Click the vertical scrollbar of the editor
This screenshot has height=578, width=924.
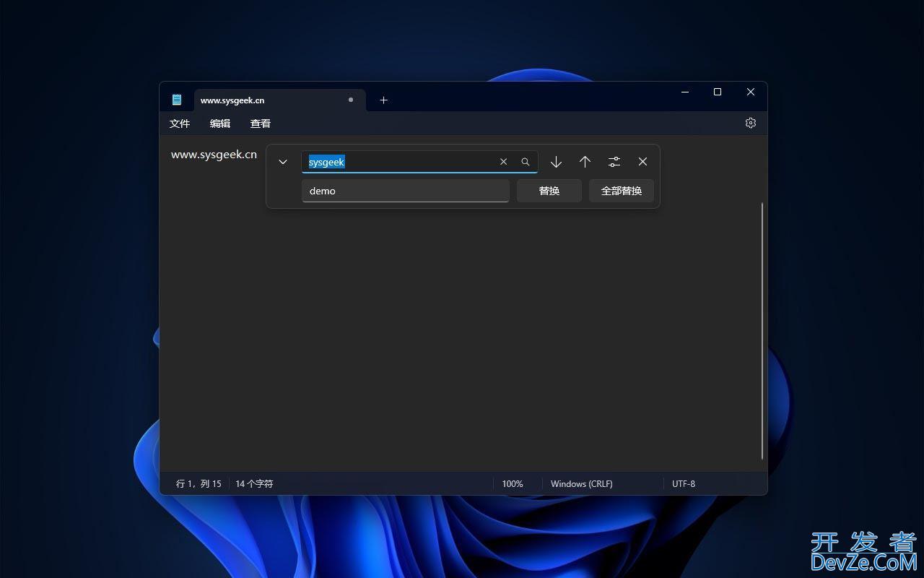762,331
